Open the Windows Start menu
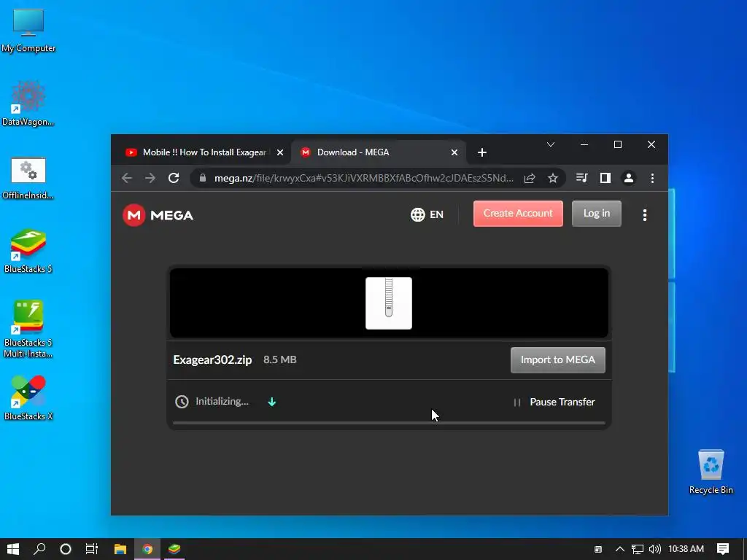Screen dimensions: 747x560 tap(13, 549)
